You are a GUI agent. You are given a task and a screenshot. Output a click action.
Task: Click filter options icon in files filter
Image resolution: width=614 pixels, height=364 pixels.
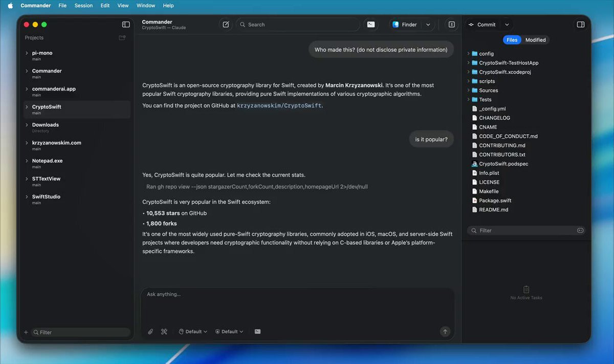click(580, 231)
